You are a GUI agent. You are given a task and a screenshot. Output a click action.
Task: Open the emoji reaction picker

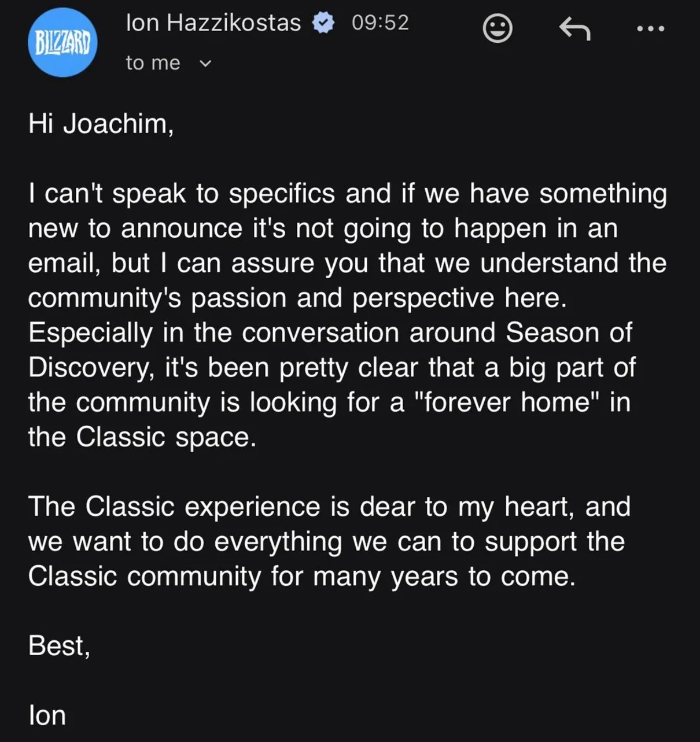(498, 28)
